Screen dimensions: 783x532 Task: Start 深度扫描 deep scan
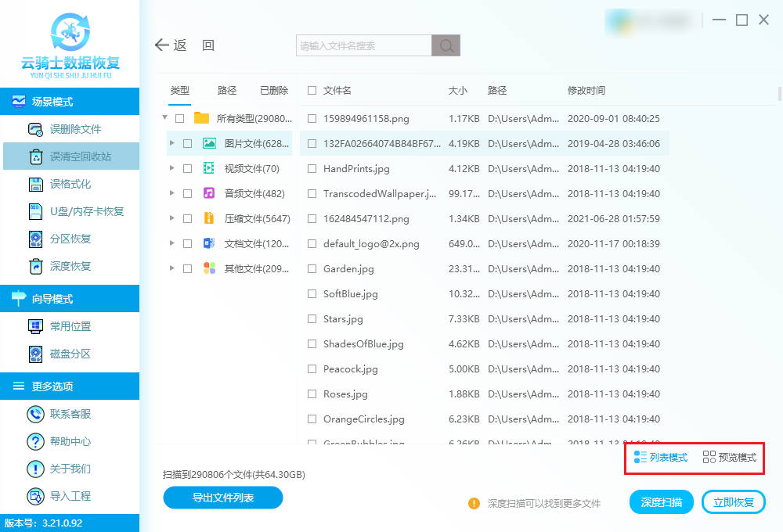[661, 501]
